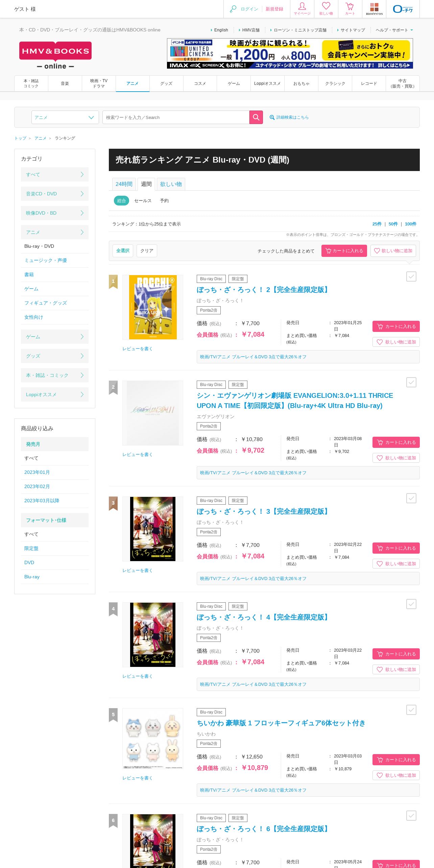This screenshot has height=868, width=434.
Task: Check the Bocchi the Rock 3 checkbox
Action: pos(411,498)
